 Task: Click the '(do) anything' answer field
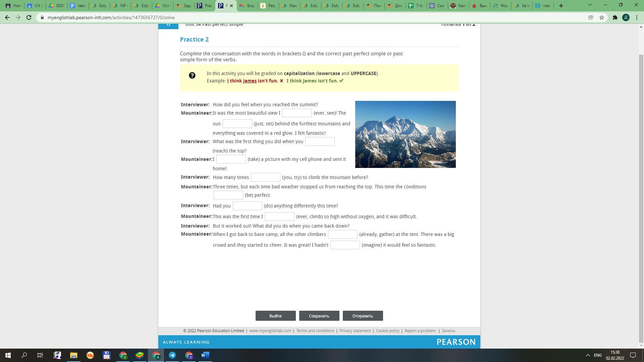248,206
